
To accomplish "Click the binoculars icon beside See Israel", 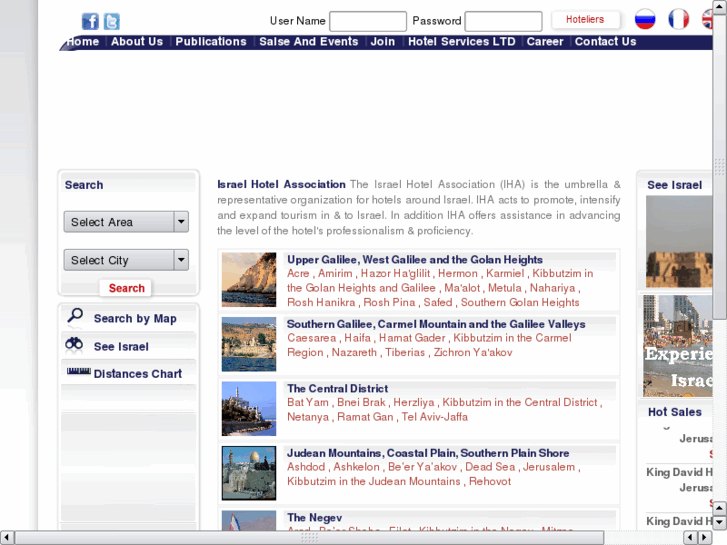I will tap(74, 344).
